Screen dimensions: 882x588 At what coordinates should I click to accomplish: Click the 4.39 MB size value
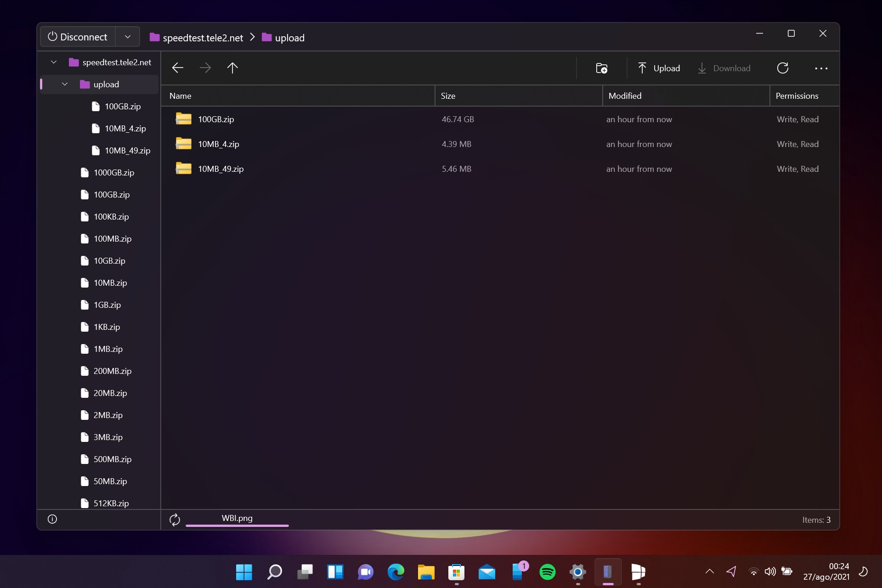point(456,144)
